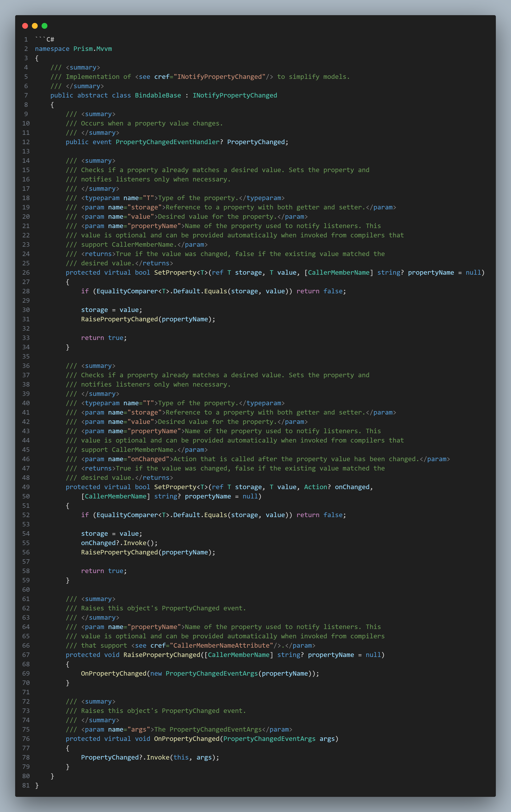The width and height of the screenshot is (511, 812).
Task: Click "onChanged?.Invoke();" on line 55
Action: 119,543
